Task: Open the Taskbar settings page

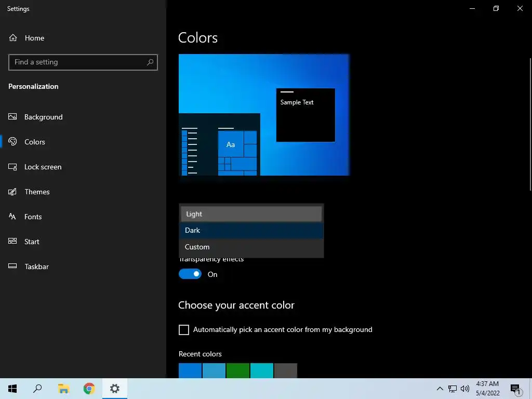Action: (x=83, y=267)
